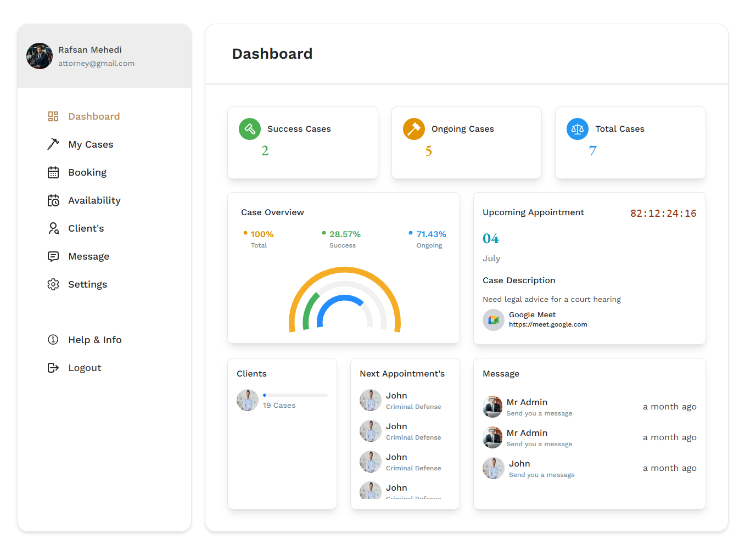Click the Total Cases count 7
756x556 pixels.
coord(592,151)
